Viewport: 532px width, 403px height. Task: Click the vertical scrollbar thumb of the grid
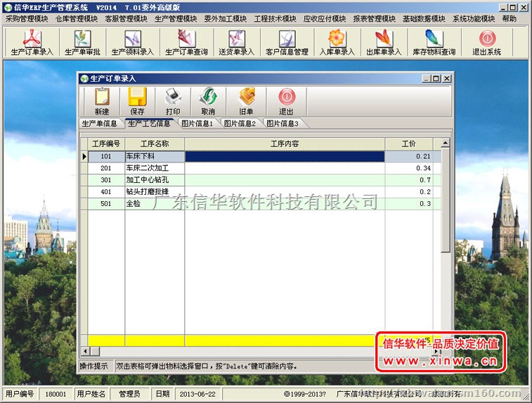click(446, 200)
